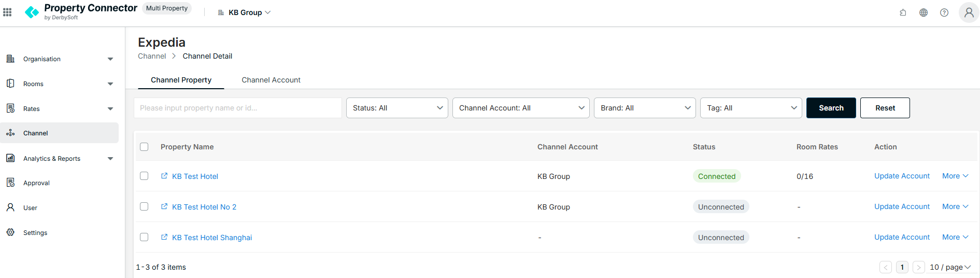Switch to the Channel Property tab
This screenshot has width=980, height=278.
click(x=181, y=80)
